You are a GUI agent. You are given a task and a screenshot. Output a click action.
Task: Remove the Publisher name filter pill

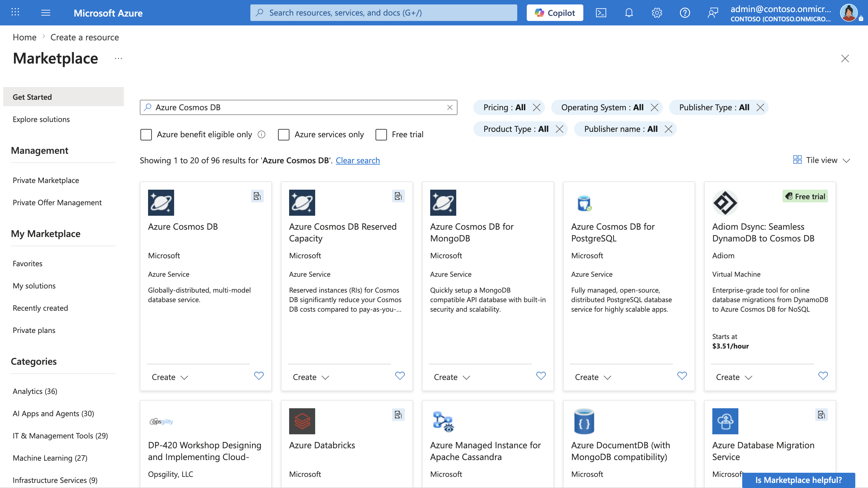668,129
